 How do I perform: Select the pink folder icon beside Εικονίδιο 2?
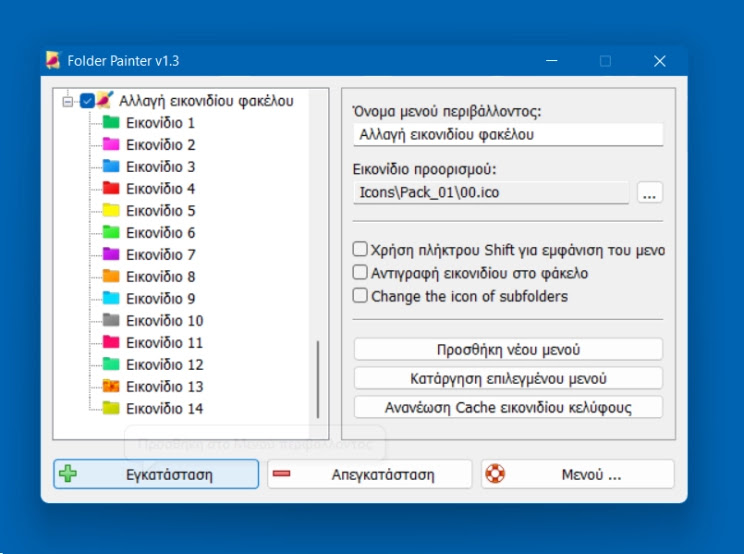click(111, 144)
